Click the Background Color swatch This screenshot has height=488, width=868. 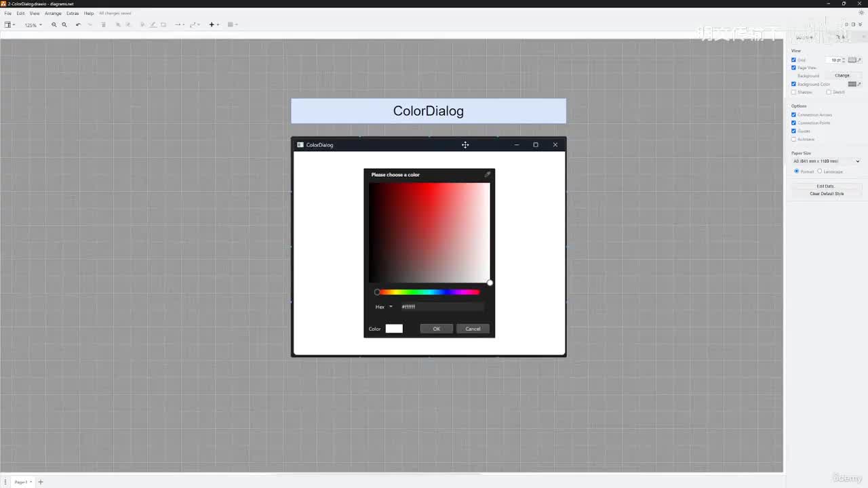[852, 84]
